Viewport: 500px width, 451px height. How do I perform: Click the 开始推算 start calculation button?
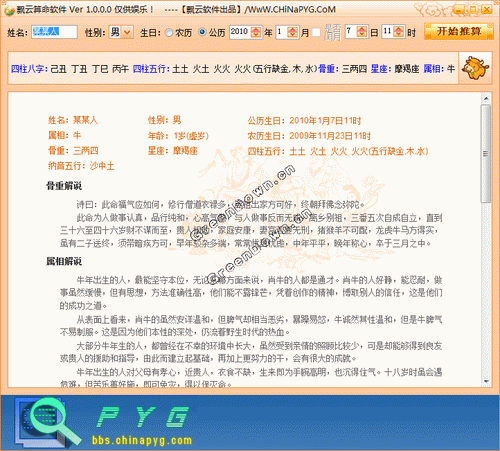click(x=459, y=32)
